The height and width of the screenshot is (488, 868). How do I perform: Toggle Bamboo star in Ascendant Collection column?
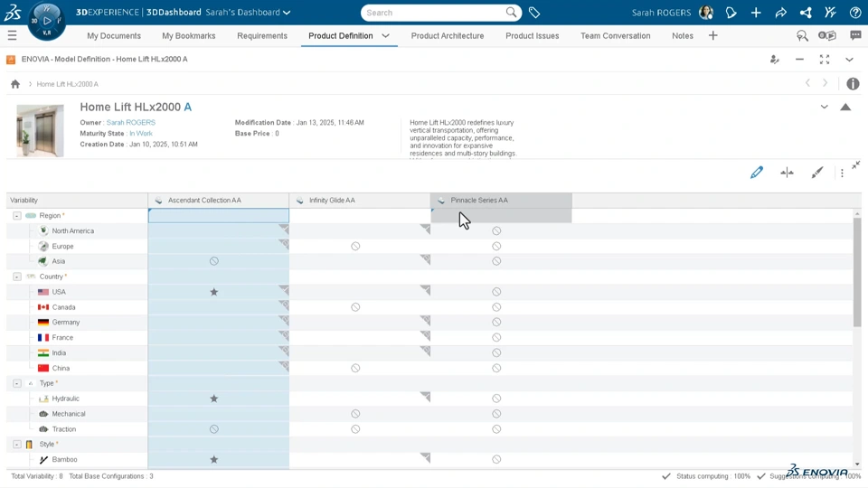click(214, 459)
